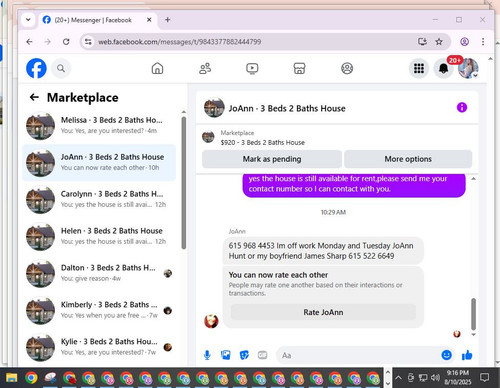This screenshot has width=500, height=388.
Task: Open the taskbar clock showing 9:16 PM
Action: pos(458,377)
